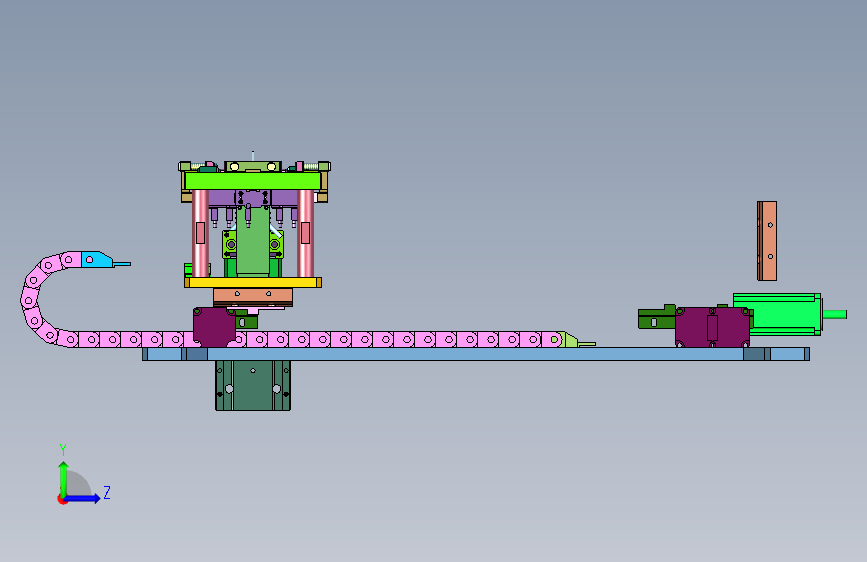The width and height of the screenshot is (867, 562).
Task: Select the salmon plate beneath the yellow plate
Action: tap(253, 295)
